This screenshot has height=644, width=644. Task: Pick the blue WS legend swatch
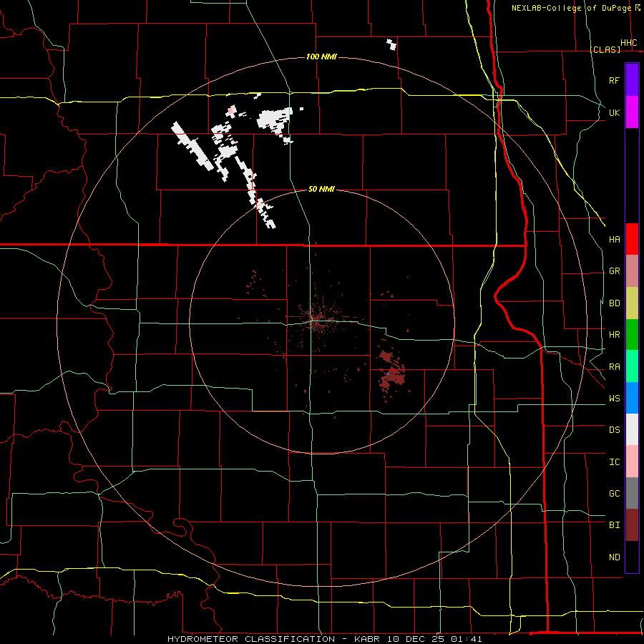tap(632, 398)
